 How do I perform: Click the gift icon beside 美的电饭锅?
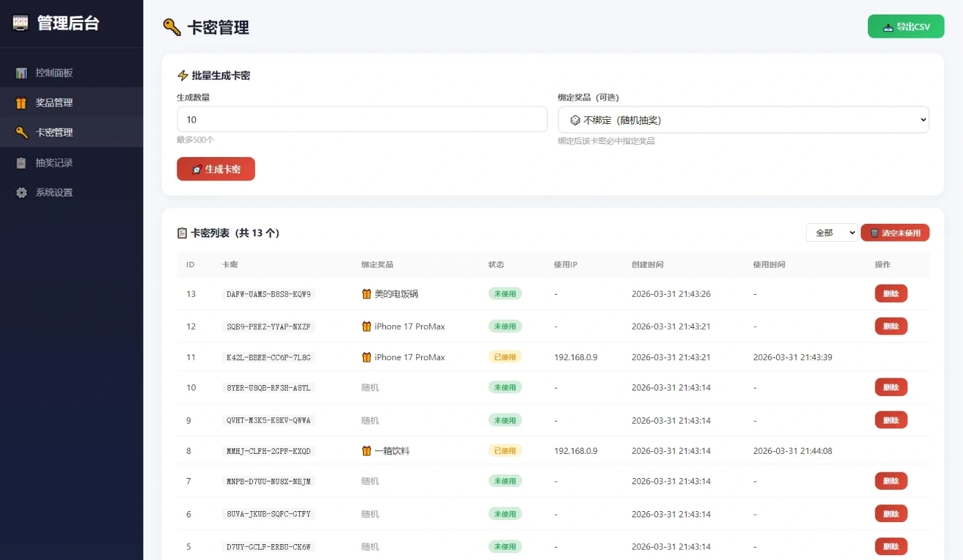coord(367,294)
